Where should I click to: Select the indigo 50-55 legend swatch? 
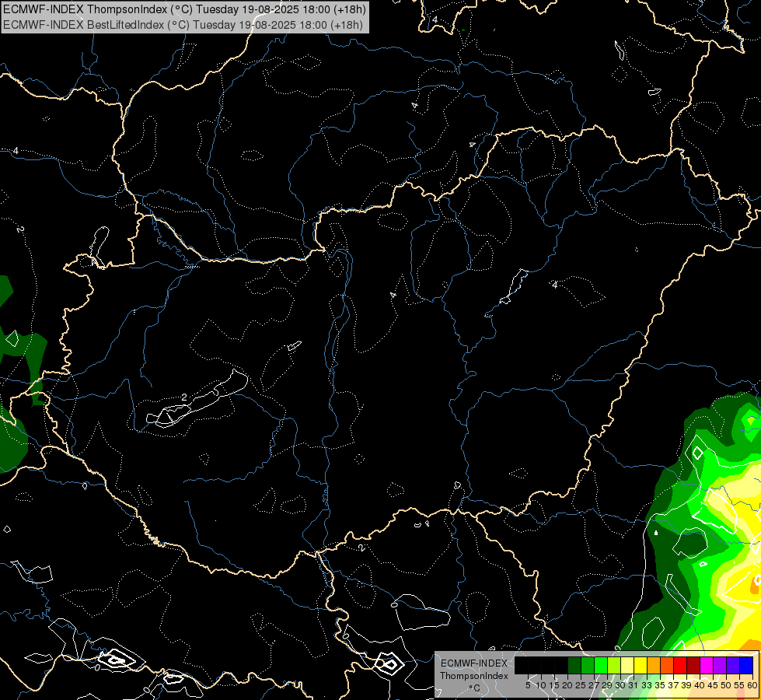tap(733, 665)
